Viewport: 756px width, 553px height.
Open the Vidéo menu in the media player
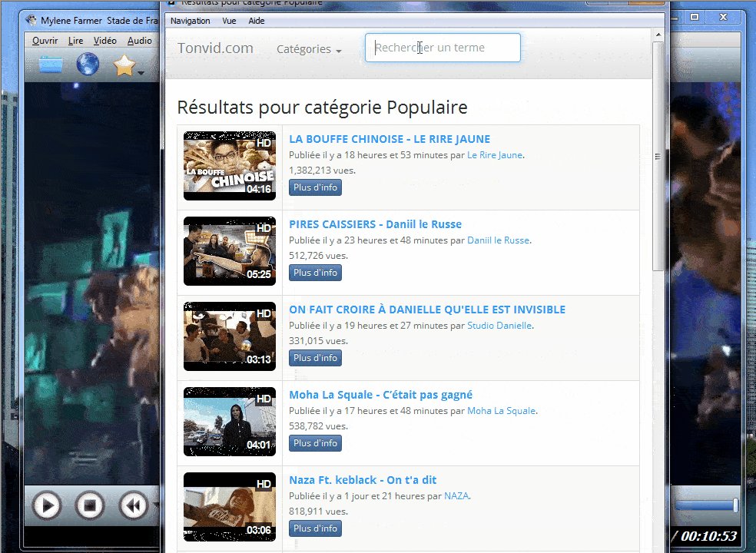(x=105, y=41)
